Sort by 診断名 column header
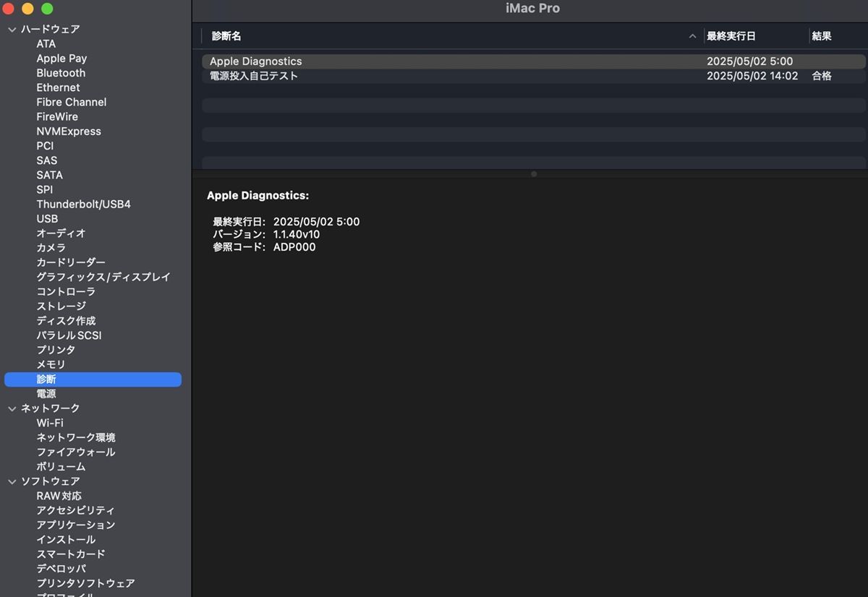This screenshot has width=868, height=597. 226,36
